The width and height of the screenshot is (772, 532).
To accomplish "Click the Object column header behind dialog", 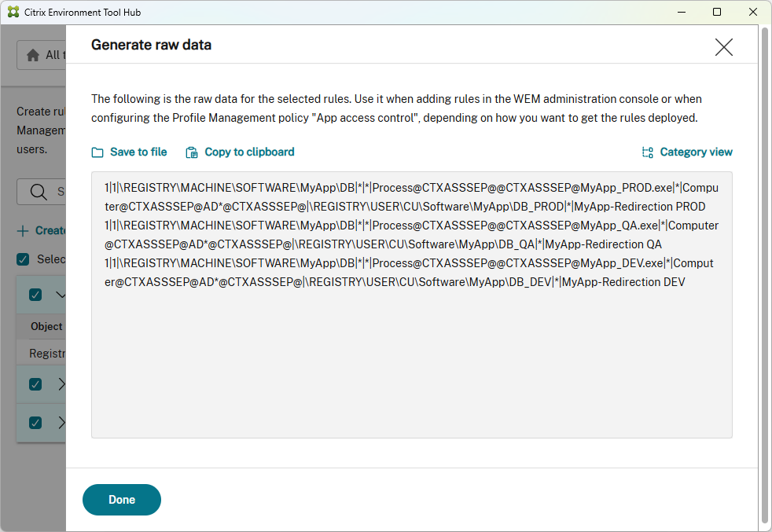I will coord(46,326).
